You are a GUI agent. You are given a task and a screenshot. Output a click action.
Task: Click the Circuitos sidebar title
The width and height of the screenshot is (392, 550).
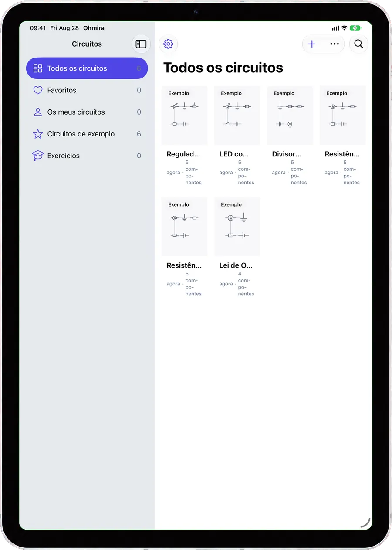coord(87,44)
